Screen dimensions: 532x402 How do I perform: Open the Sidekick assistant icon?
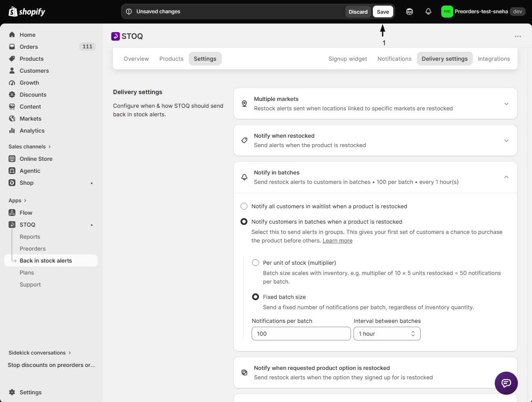(410, 12)
